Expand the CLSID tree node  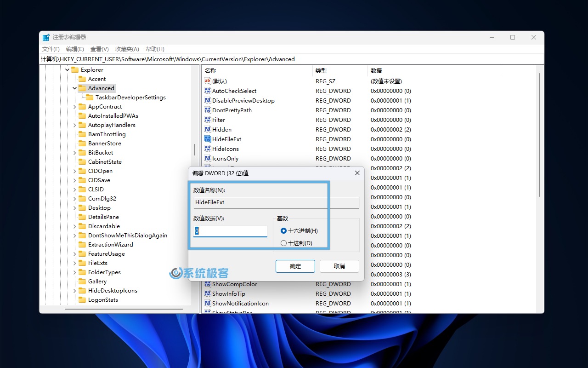(74, 190)
